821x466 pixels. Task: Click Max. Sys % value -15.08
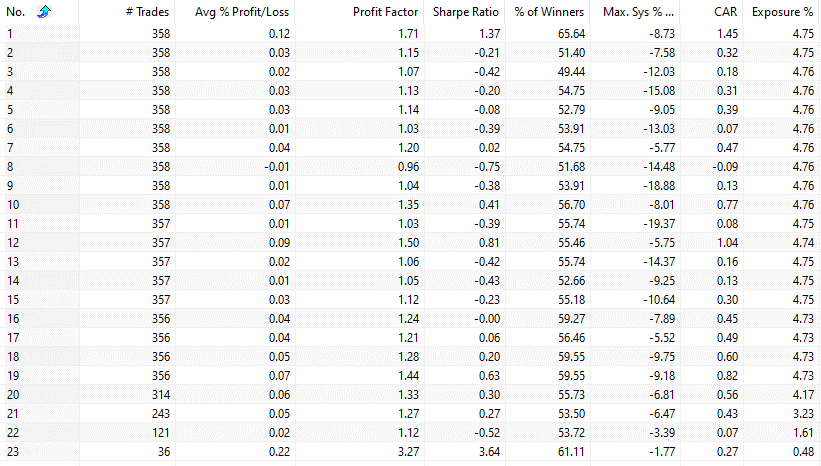coord(659,91)
